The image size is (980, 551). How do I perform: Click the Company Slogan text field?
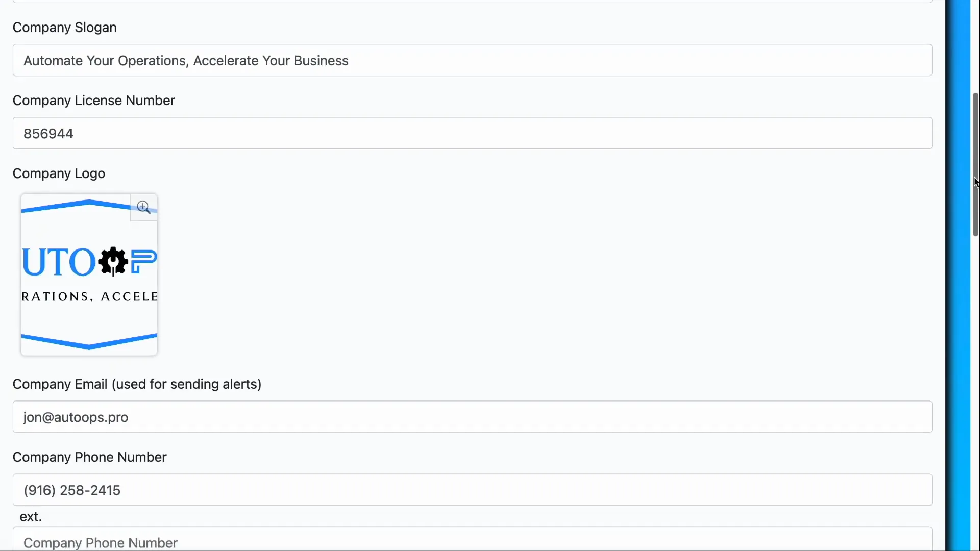pos(472,60)
